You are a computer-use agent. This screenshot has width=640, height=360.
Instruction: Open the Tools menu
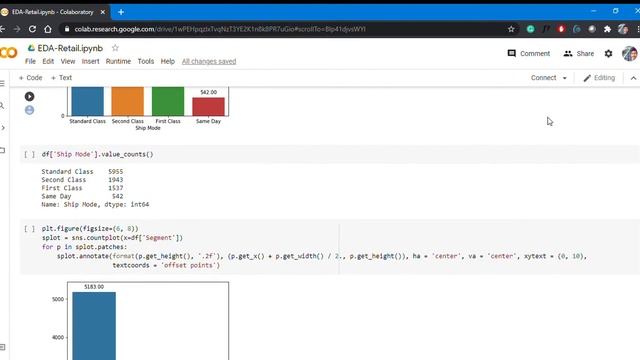(x=146, y=61)
